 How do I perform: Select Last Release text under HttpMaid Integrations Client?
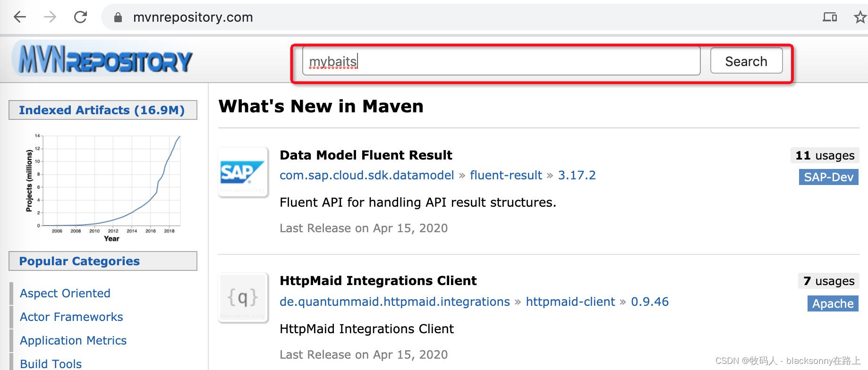(364, 354)
